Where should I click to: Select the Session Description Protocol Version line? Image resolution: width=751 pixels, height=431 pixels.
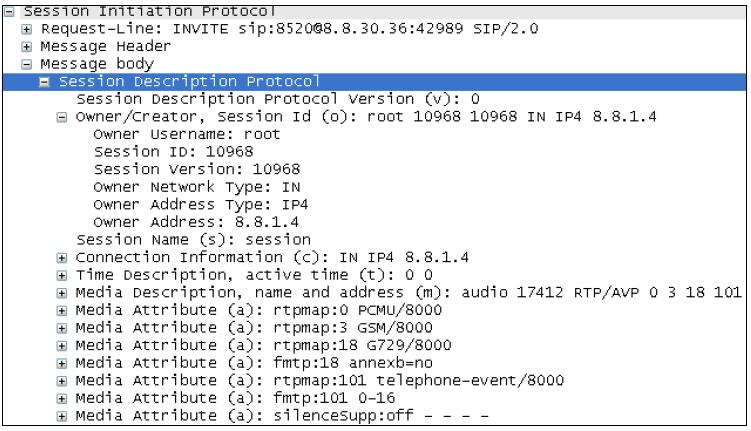pos(278,99)
